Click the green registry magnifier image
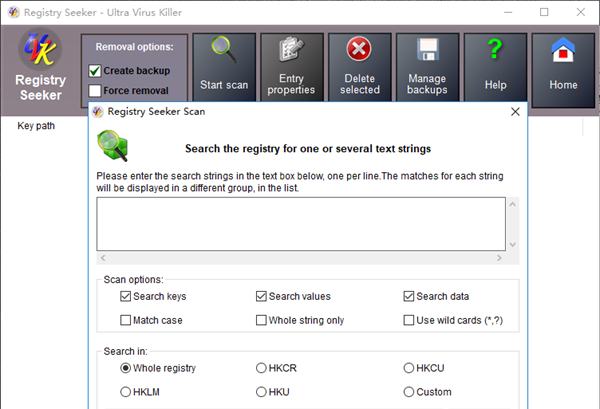600x409 pixels. coord(112,146)
